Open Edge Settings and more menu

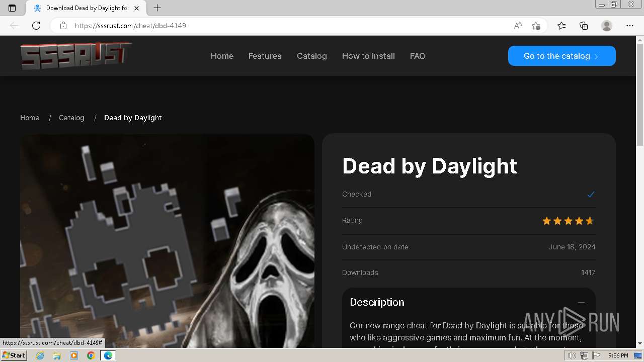click(630, 26)
